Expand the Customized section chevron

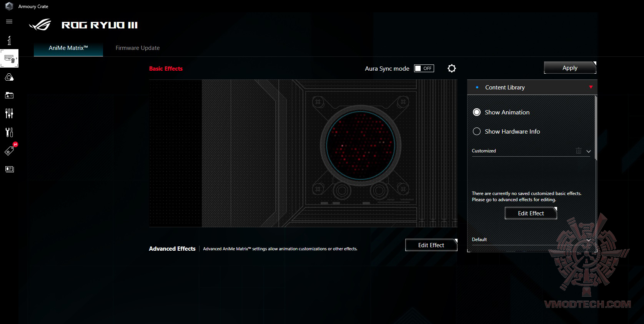[x=588, y=151]
